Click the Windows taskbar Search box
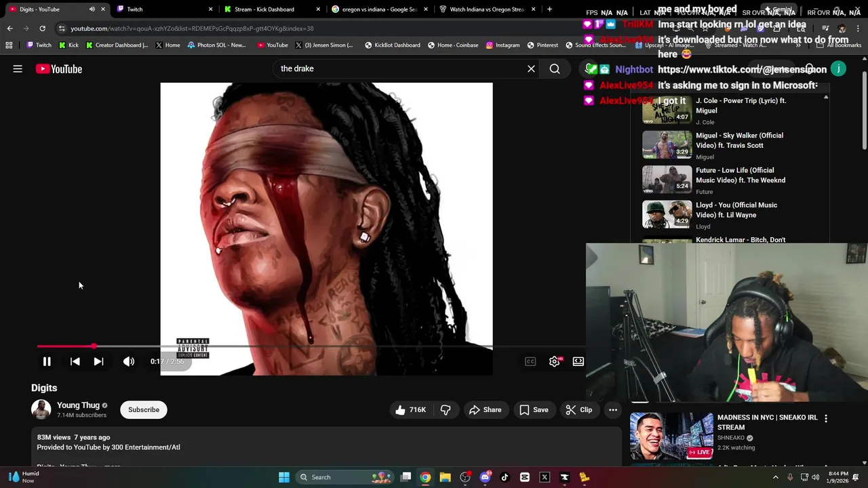The width and height of the screenshot is (868, 488). click(x=344, y=477)
